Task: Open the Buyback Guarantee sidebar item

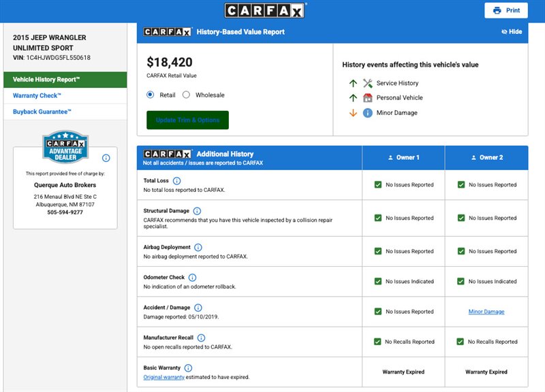Action: (x=42, y=112)
